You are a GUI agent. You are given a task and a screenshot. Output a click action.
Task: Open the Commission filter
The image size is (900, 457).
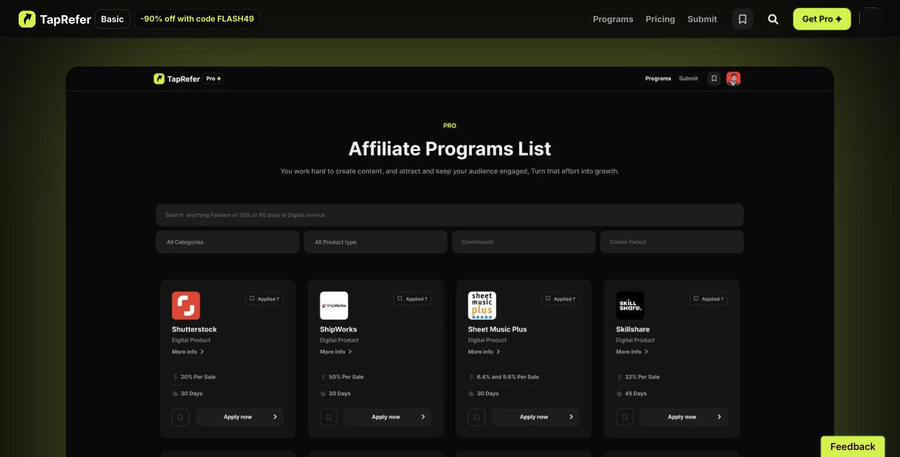tap(523, 242)
